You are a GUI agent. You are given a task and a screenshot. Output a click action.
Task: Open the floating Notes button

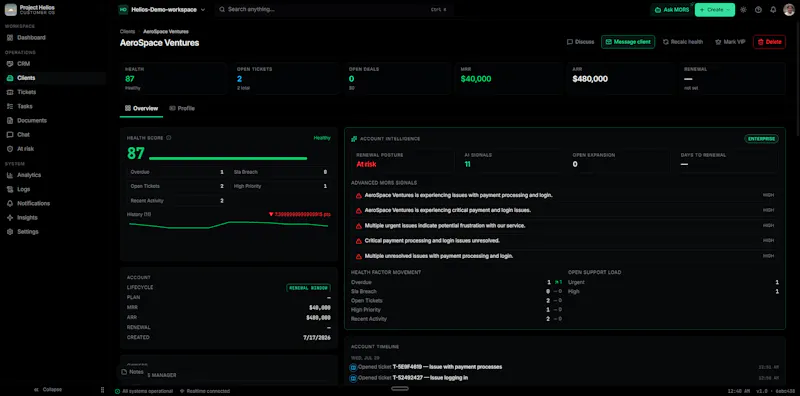[133, 373]
